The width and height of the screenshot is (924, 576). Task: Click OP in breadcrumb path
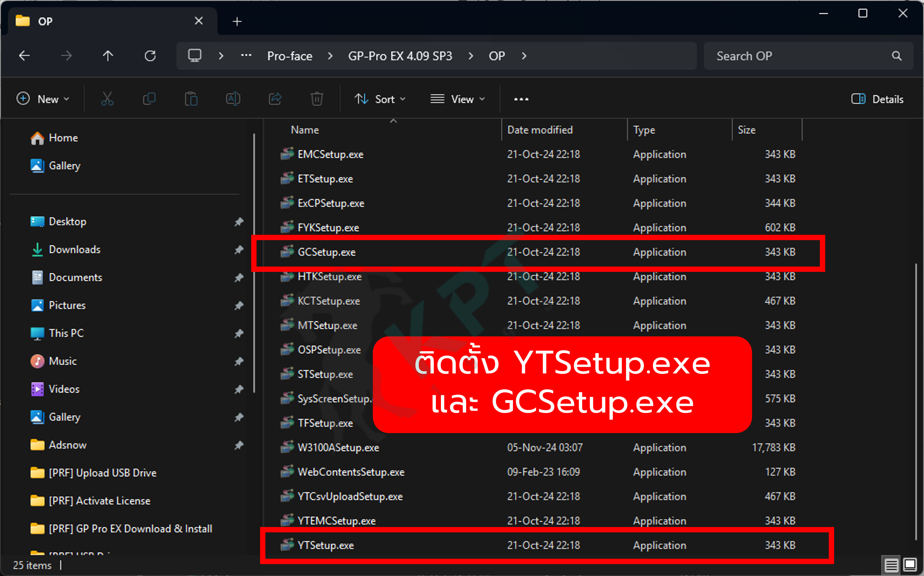coord(497,56)
